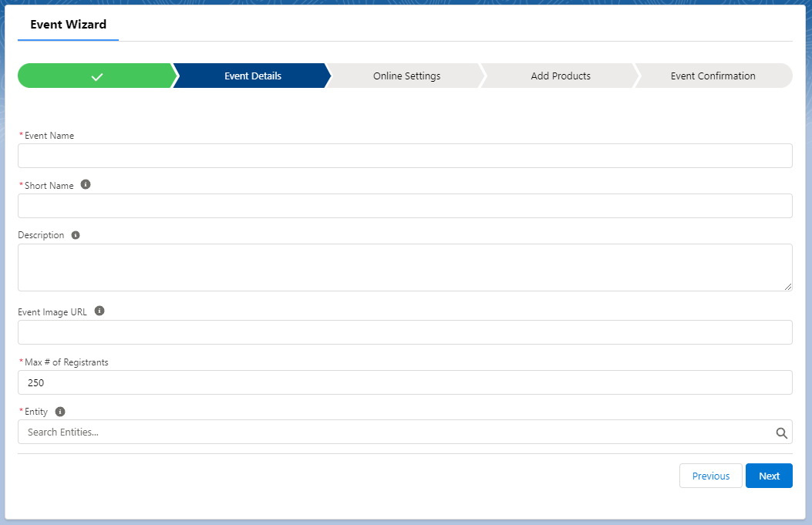Viewport: 812px width, 525px height.
Task: Select the Event Details step
Action: [252, 76]
